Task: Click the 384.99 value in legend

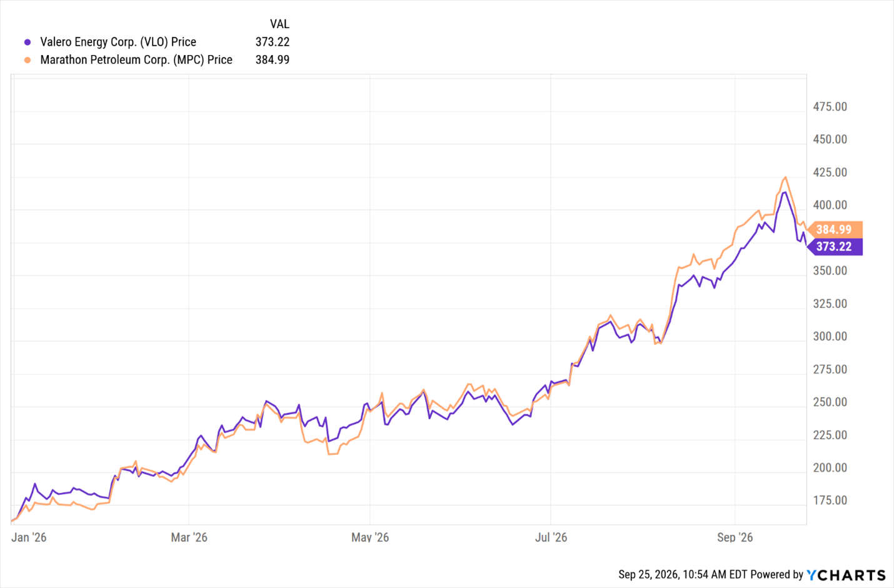Action: click(273, 59)
